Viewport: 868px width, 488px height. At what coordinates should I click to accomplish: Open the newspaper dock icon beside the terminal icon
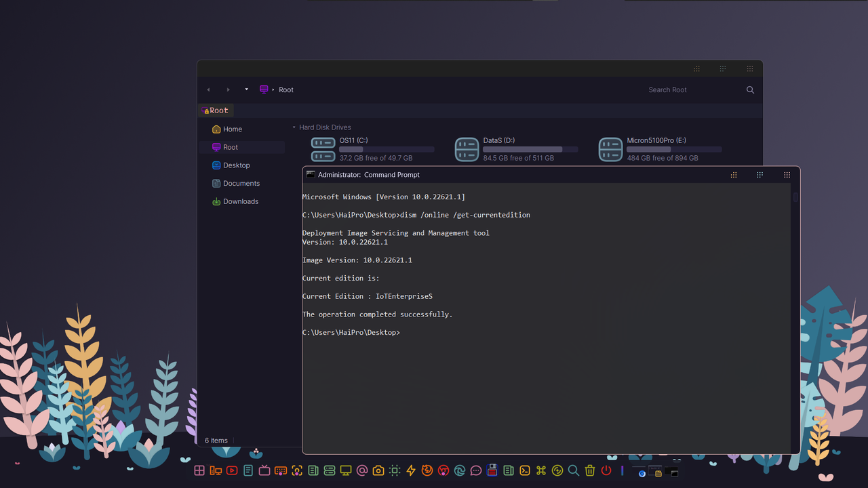click(x=508, y=470)
